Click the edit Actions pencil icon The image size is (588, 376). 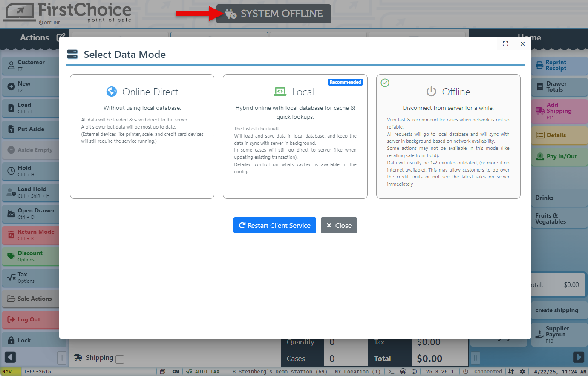pos(61,37)
